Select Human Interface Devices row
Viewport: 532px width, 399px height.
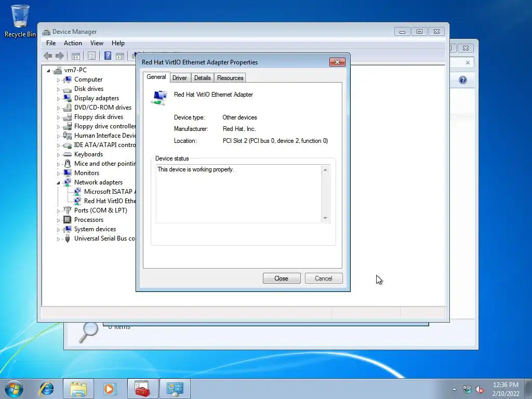tap(99, 136)
